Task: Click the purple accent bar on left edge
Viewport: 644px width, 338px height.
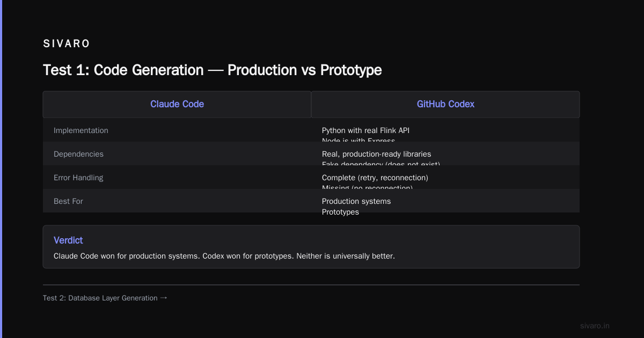Action: [1, 169]
